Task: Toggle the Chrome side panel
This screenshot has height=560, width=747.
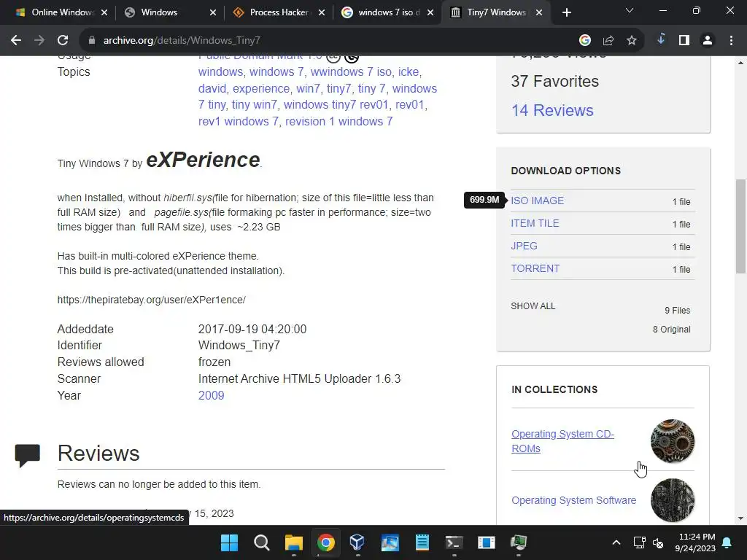Action: pos(684,41)
